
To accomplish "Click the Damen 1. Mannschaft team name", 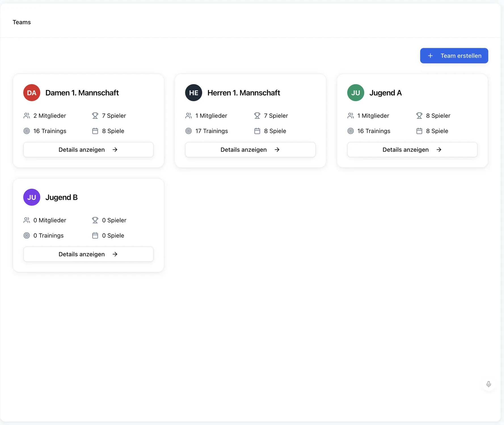I will point(82,93).
